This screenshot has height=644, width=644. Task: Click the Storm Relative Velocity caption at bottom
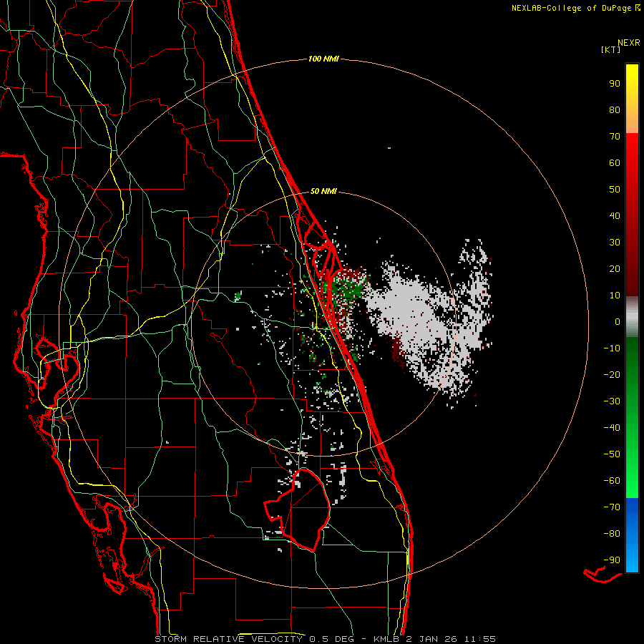click(326, 639)
